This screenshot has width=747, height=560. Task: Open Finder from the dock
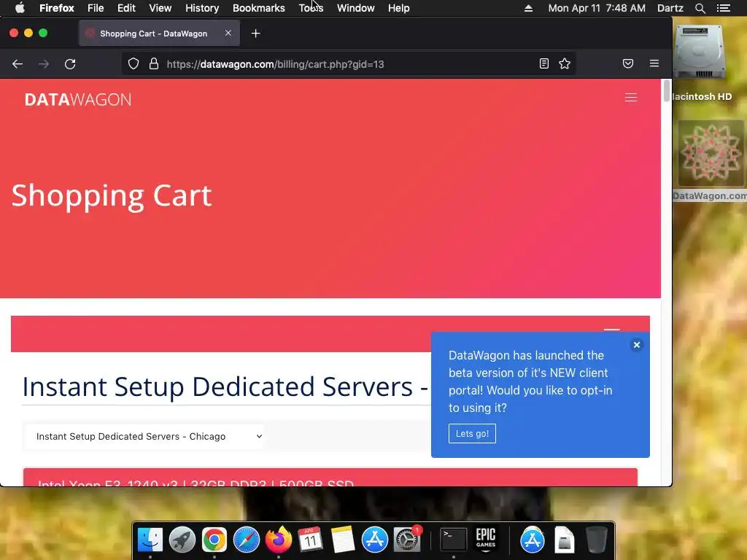(150, 540)
